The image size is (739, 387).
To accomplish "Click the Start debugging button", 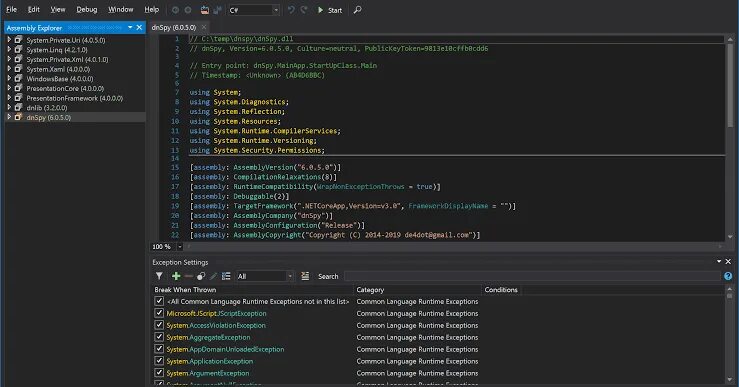I will 329,10.
